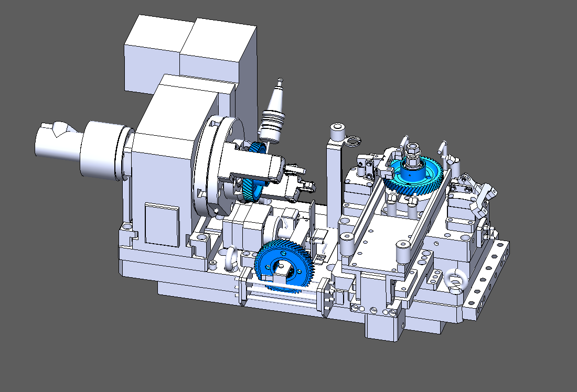
Task: Select the eye bolt beside the front gear
Action: tap(230, 258)
